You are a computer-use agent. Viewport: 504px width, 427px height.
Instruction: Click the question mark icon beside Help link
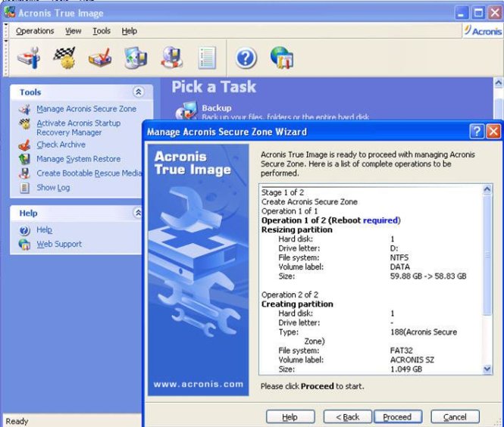[25, 230]
